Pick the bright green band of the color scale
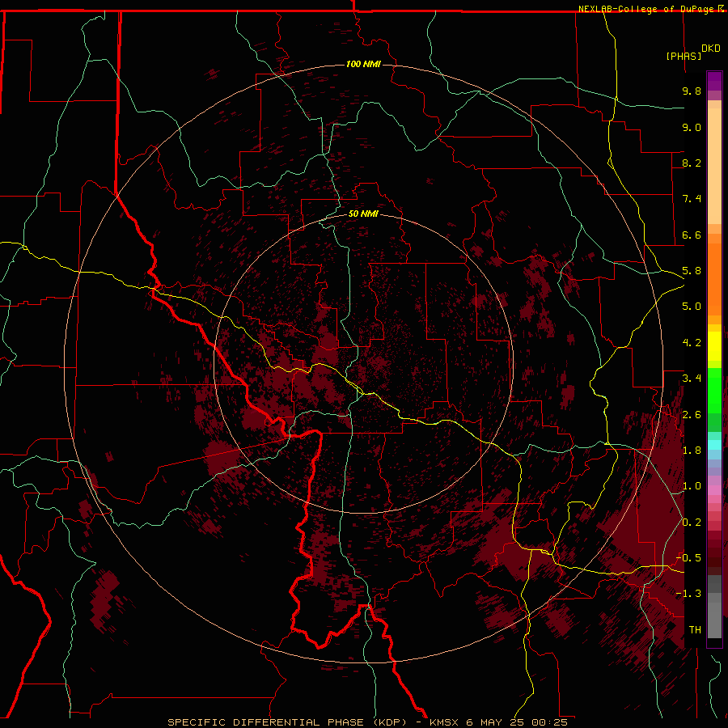 714,390
